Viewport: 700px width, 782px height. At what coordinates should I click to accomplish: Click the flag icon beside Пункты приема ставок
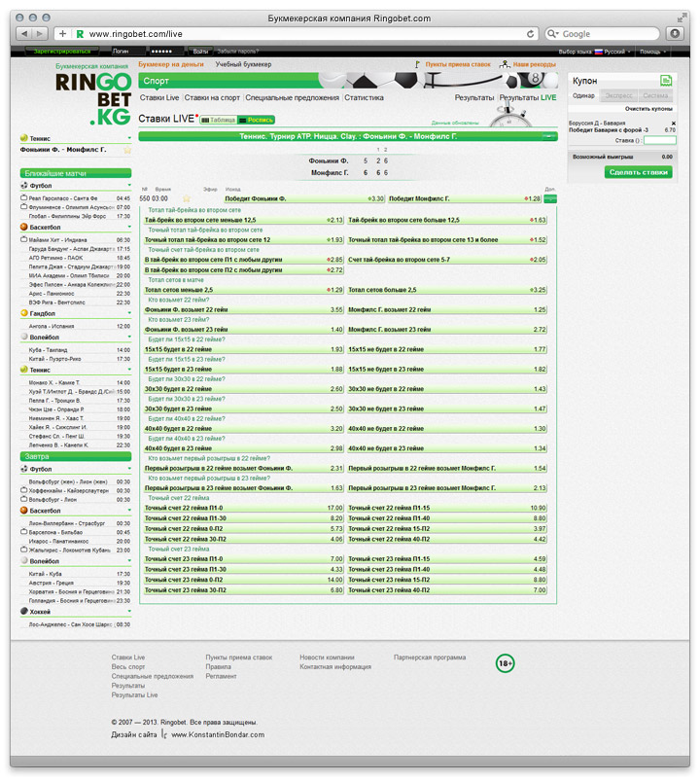417,64
